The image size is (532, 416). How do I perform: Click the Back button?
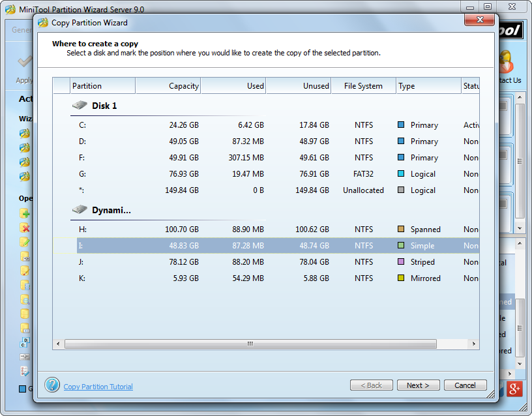372,385
